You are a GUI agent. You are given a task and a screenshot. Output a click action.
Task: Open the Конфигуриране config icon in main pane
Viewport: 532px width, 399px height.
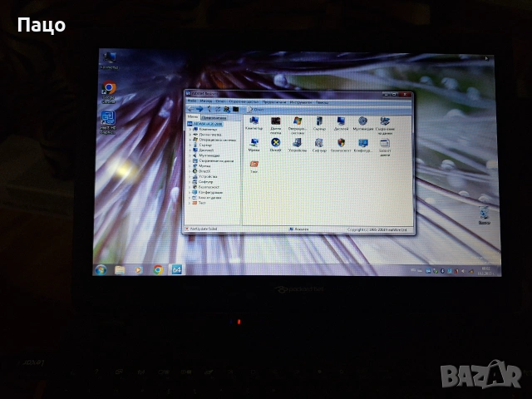[362, 145]
